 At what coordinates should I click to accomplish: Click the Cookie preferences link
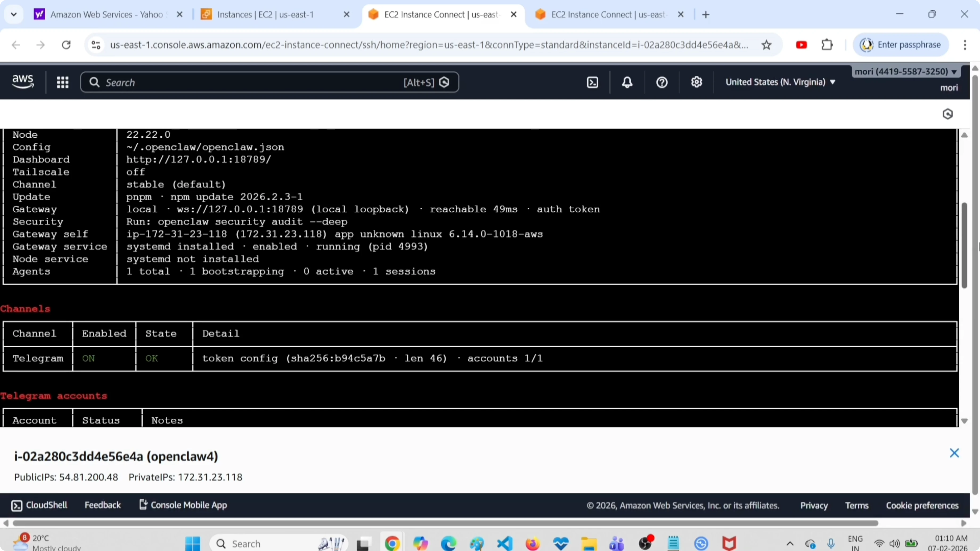click(922, 505)
